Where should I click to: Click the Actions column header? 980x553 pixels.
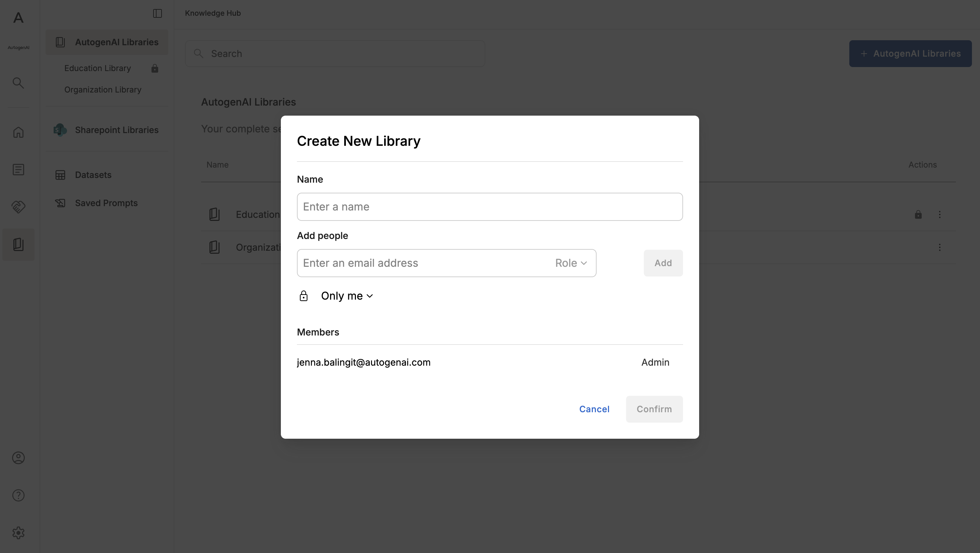pos(923,165)
